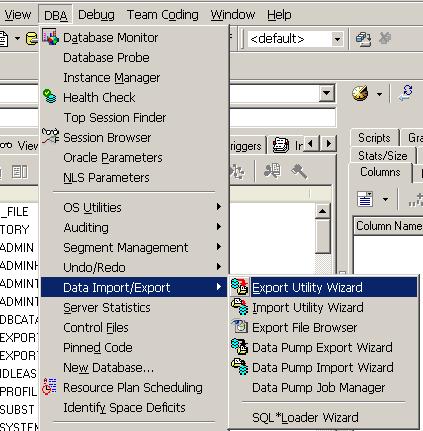Click the round gold toolbar icon
Image resolution: width=423 pixels, height=431 pixels.
pyautogui.click(x=360, y=93)
